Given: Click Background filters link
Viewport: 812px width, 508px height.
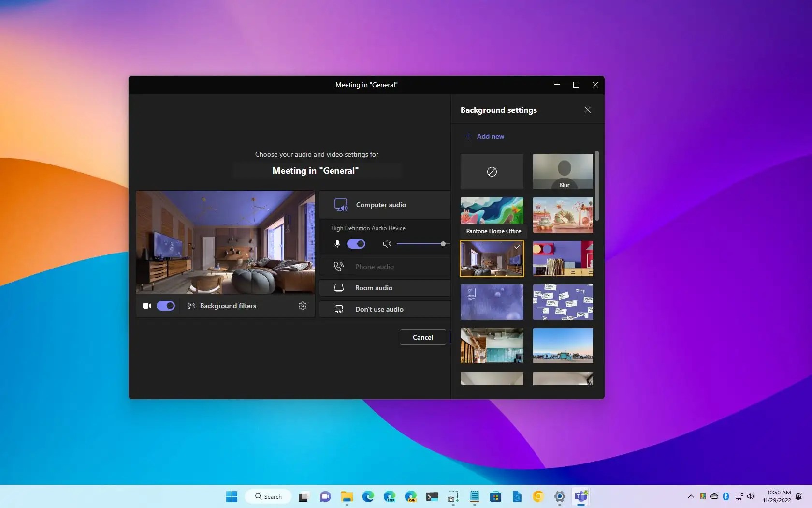Looking at the screenshot, I should 228,306.
